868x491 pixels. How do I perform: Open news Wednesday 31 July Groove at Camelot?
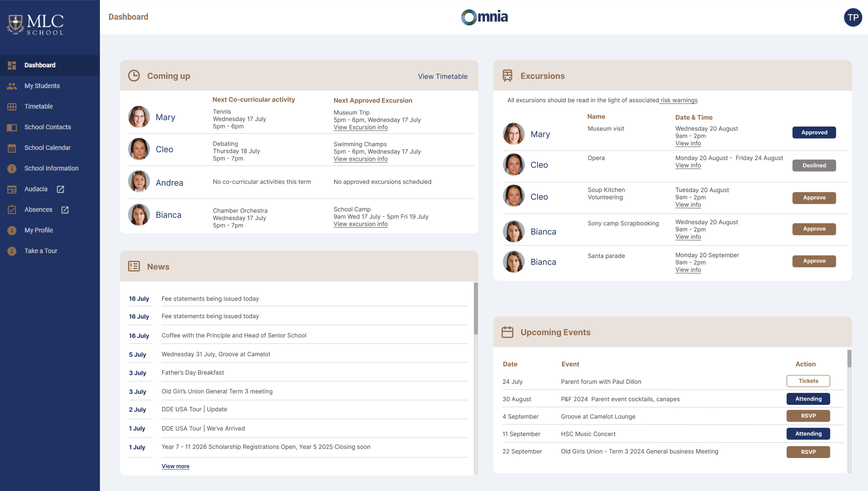tap(216, 354)
